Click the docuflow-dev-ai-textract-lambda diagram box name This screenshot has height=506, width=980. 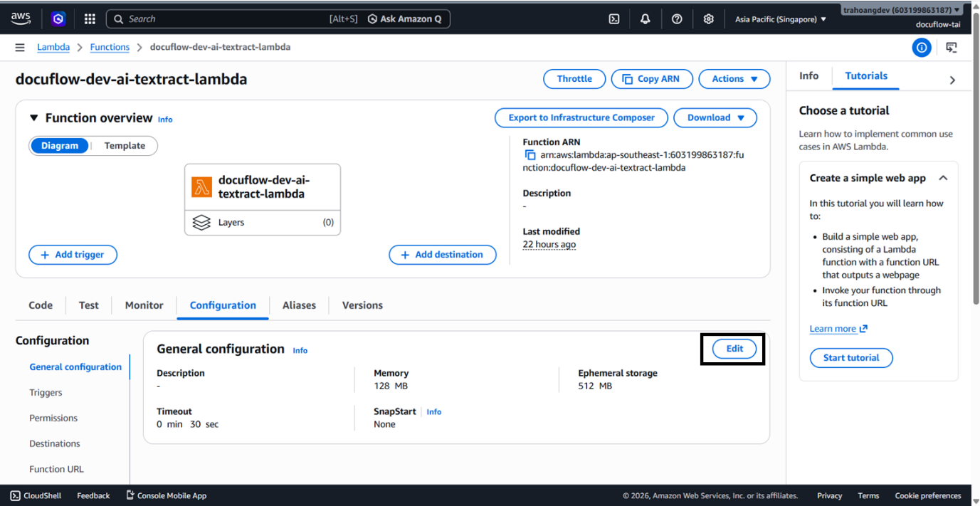pos(264,187)
